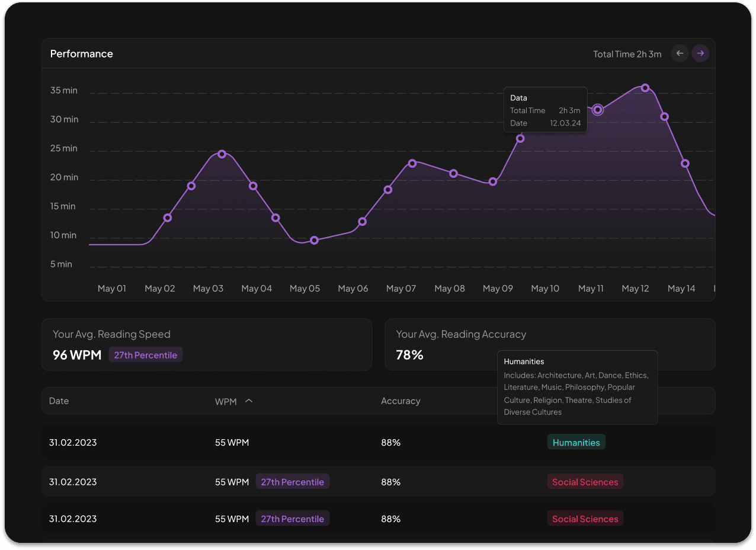
Task: Click the 27th Percentile badge beside 96 WPM
Action: (146, 355)
